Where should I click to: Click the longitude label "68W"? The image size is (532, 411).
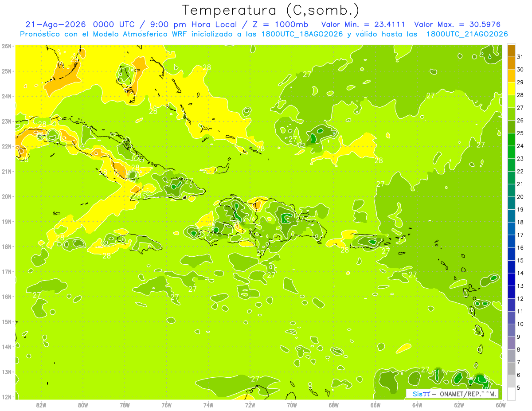tap(334, 405)
